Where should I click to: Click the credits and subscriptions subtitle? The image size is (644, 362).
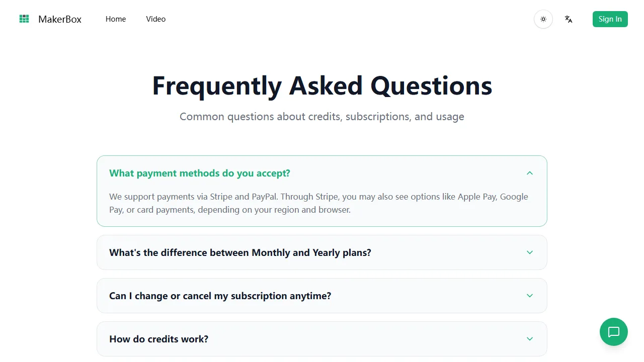(x=322, y=117)
